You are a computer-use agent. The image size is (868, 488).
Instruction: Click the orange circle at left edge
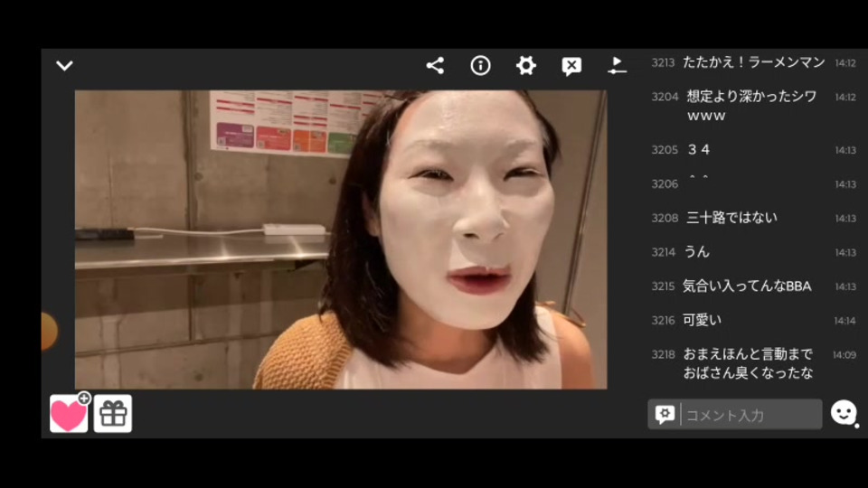49,332
